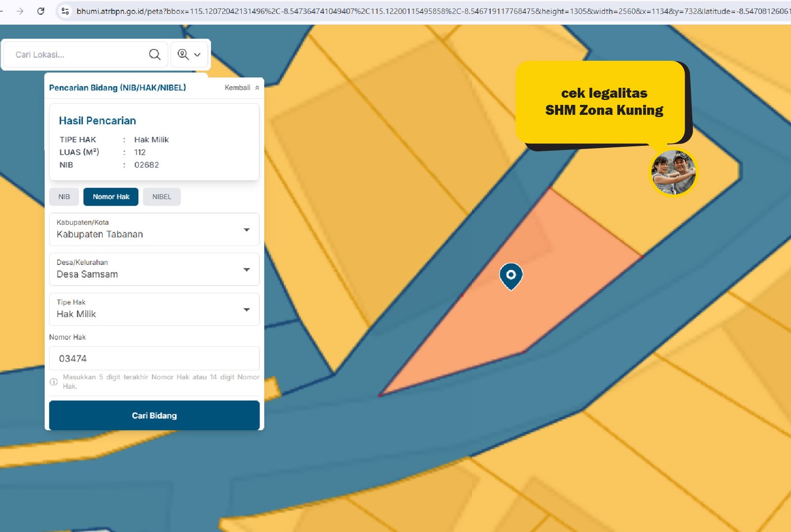Click the blue map location pin
The width and height of the screenshot is (791, 532).
point(511,275)
